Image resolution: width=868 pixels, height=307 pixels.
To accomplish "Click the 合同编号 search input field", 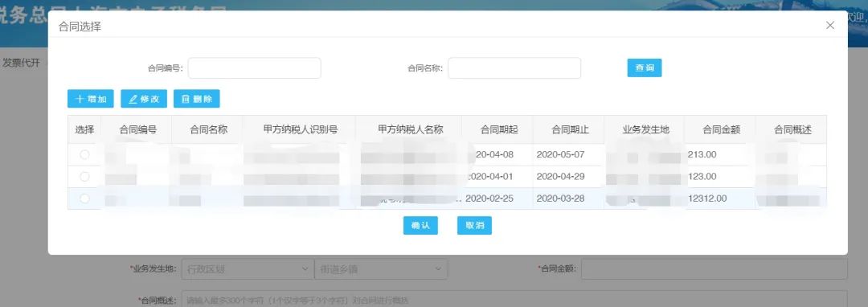I will tap(255, 68).
